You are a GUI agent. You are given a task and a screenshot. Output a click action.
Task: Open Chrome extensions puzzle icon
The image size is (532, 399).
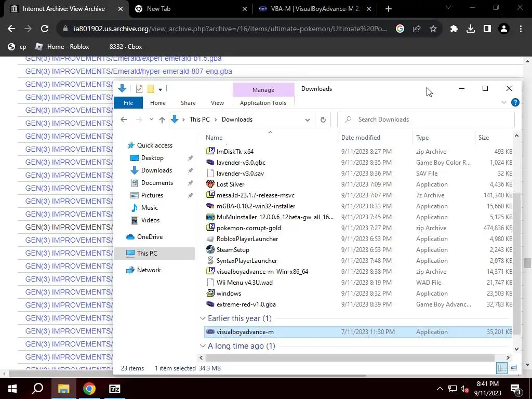[454, 29]
